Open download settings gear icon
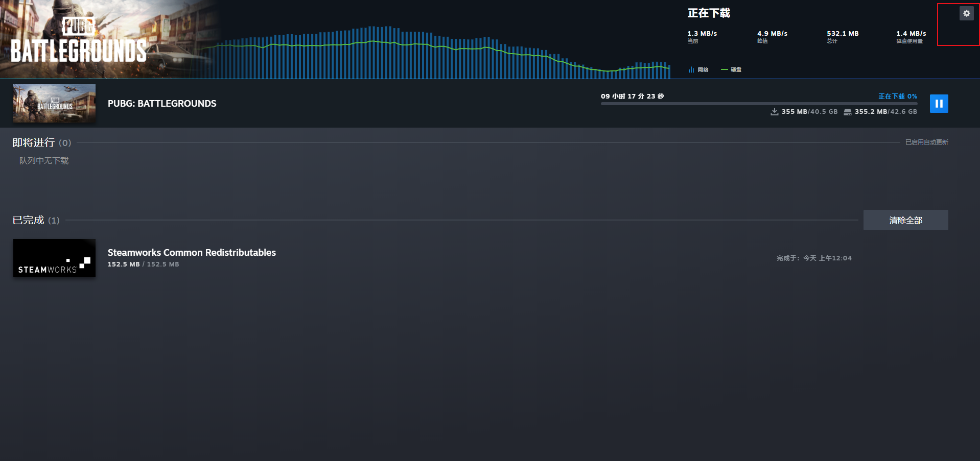This screenshot has width=980, height=461. [966, 14]
